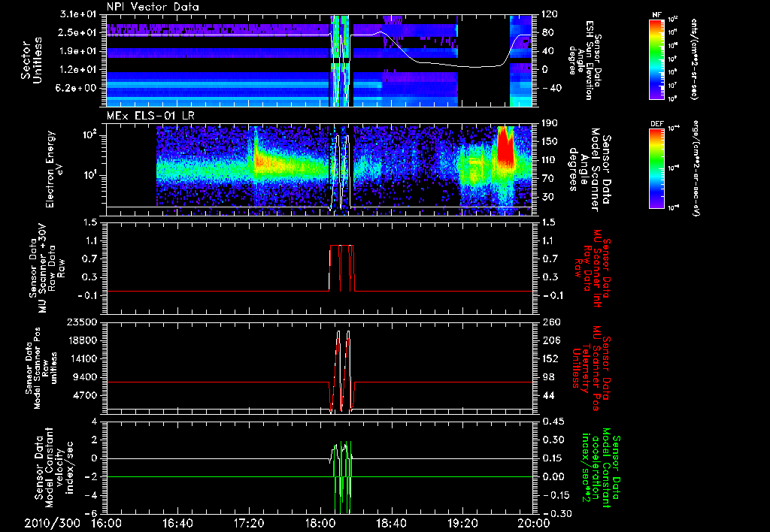
Task: Click the 17:20 time tick label
Action: click(x=249, y=524)
